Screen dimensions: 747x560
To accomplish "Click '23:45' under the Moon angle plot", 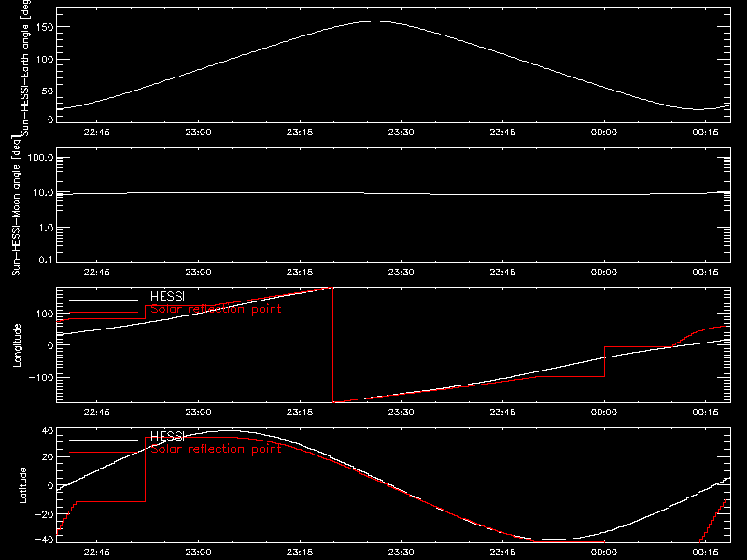I will tap(502, 273).
